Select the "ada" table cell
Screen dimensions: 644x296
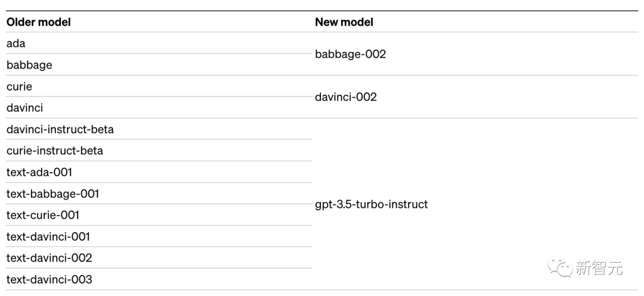coord(16,43)
